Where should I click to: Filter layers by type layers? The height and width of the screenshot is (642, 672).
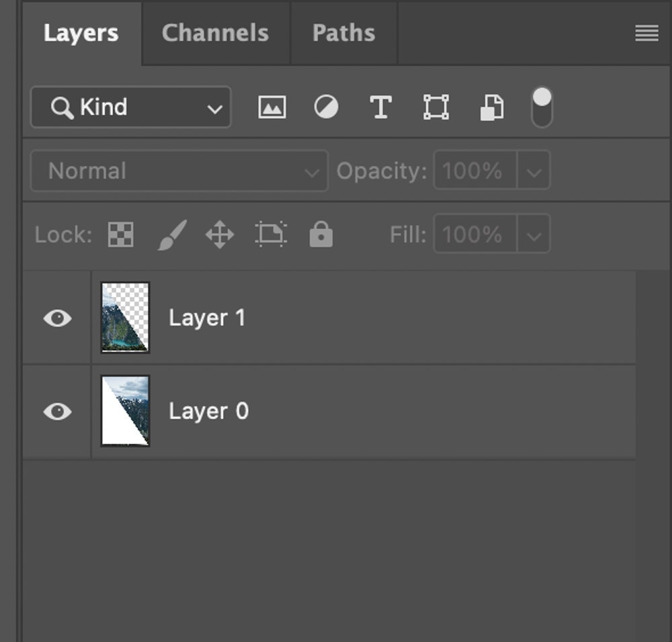point(381,106)
